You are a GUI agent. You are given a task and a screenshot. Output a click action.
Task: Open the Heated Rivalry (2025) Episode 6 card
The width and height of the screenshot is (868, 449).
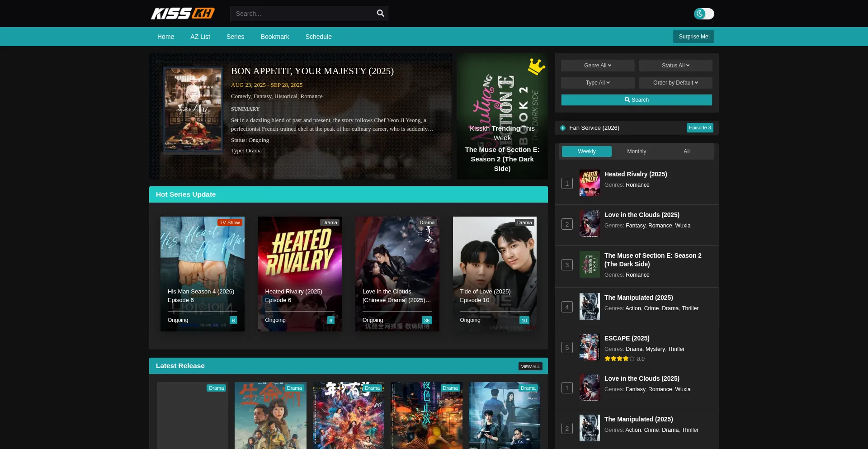(x=300, y=274)
